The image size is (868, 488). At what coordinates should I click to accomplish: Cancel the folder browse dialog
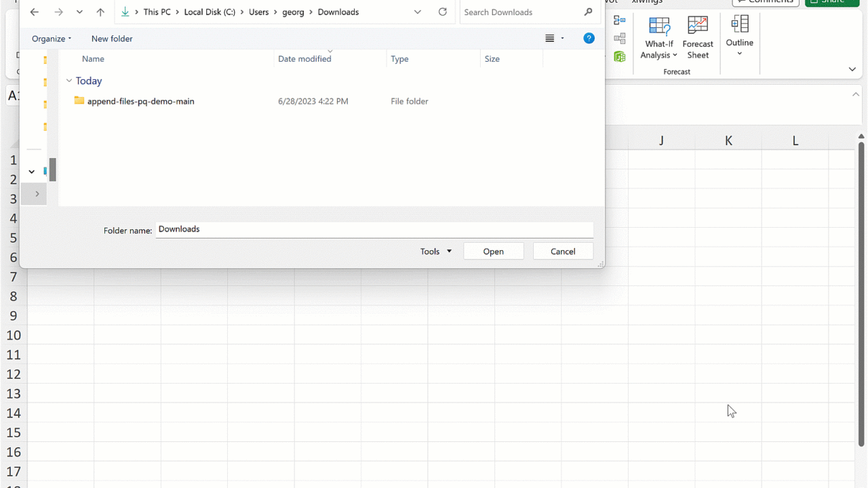(563, 251)
